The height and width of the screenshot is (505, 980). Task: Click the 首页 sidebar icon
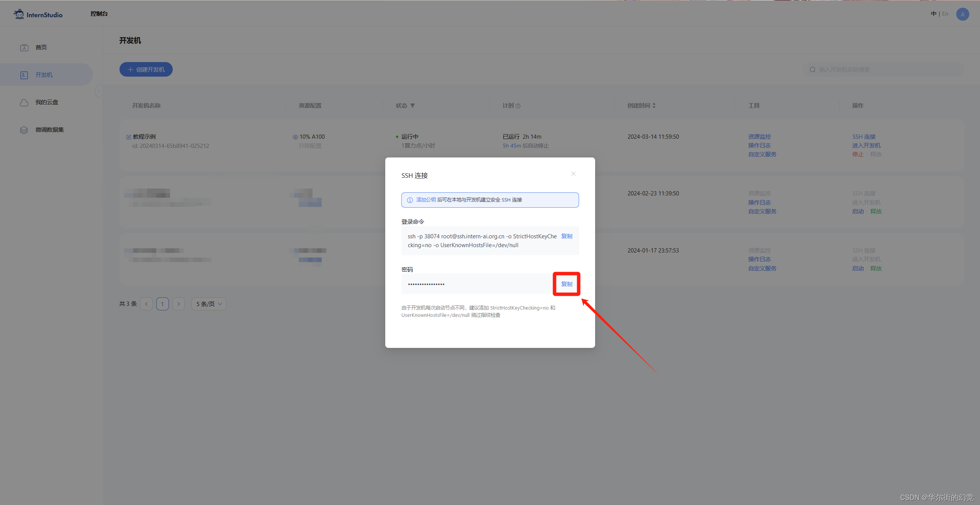tap(24, 48)
